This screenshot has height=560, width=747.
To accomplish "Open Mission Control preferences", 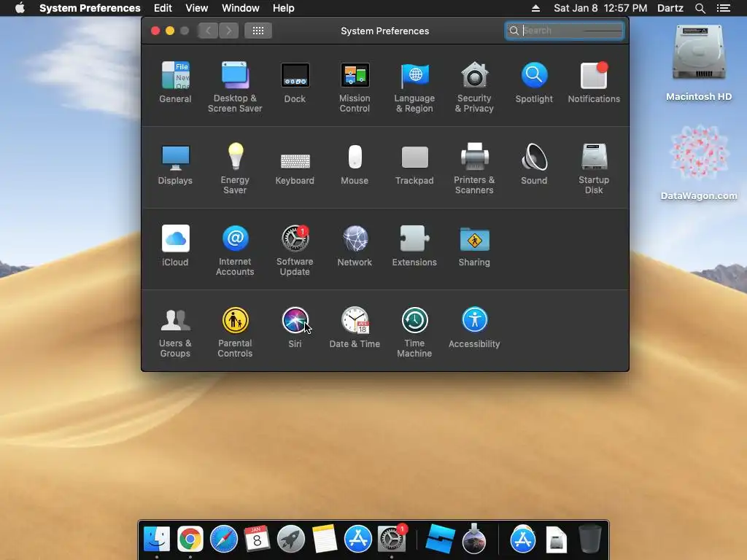I will pos(355,87).
